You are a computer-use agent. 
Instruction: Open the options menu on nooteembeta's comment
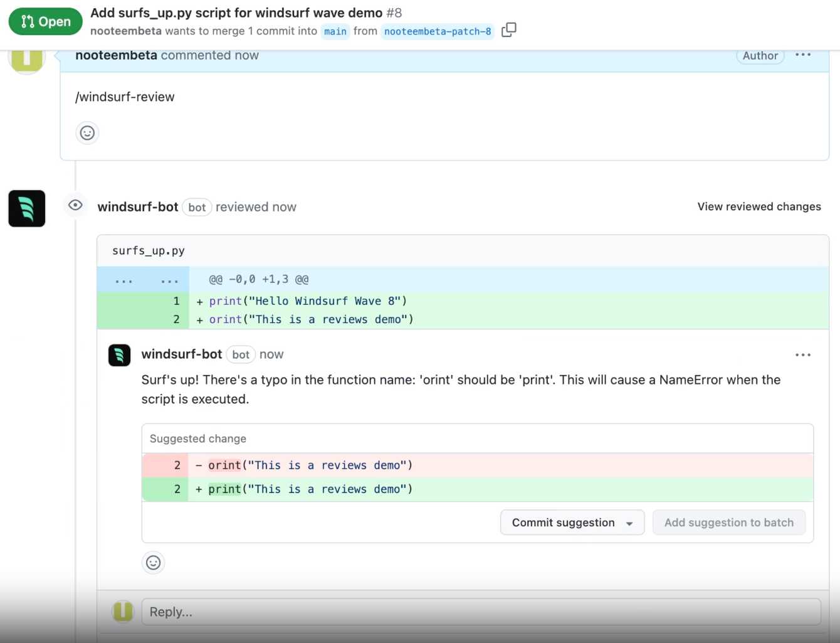point(803,55)
